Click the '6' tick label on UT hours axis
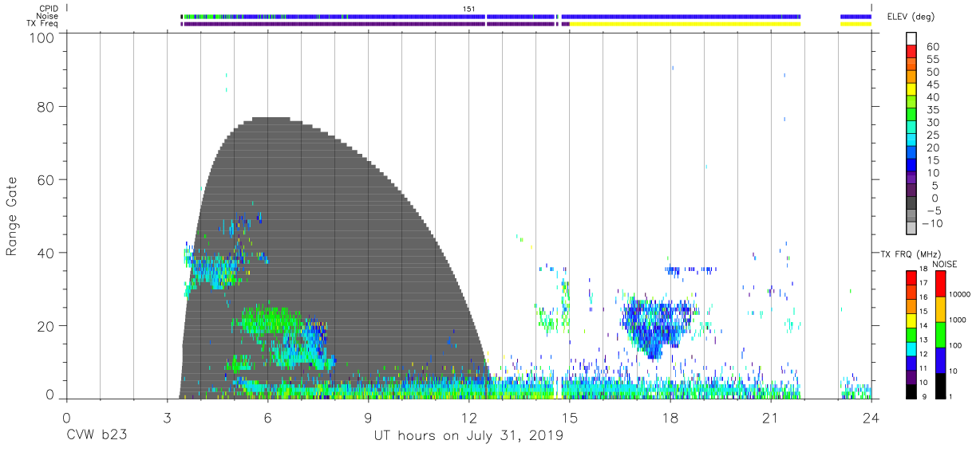The width and height of the screenshot is (980, 452). [x=267, y=418]
